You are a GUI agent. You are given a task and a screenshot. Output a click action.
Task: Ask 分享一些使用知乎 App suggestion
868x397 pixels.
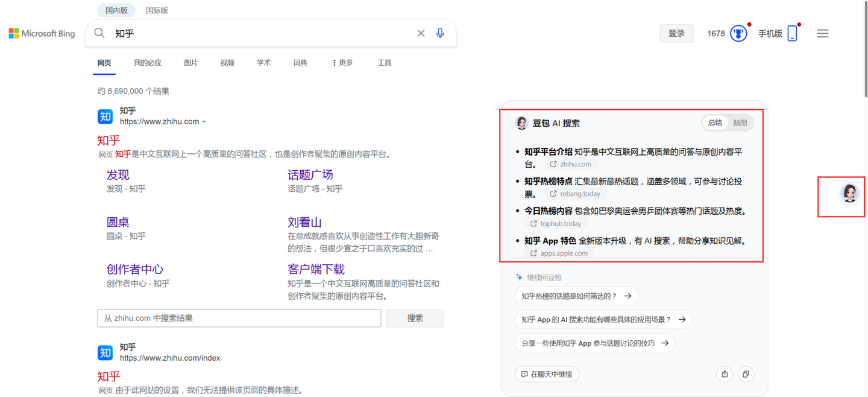pos(595,343)
